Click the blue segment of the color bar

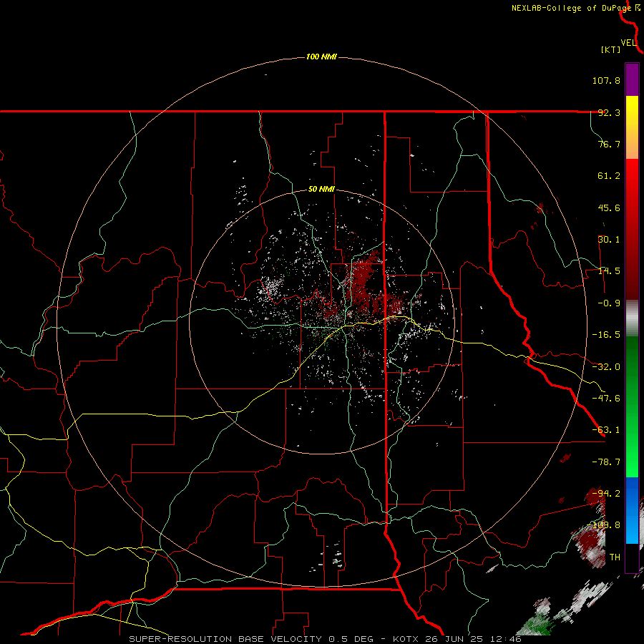[632, 510]
